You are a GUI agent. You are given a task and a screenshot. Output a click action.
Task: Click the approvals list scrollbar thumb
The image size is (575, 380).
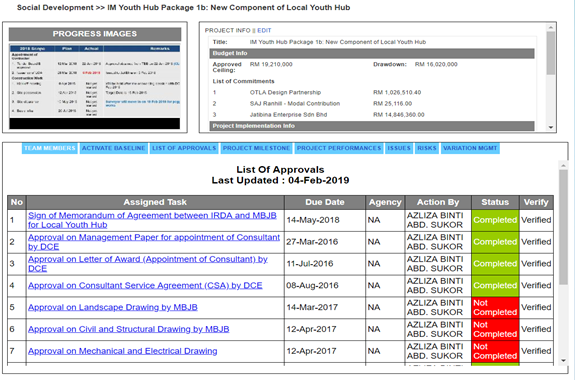tap(563, 227)
